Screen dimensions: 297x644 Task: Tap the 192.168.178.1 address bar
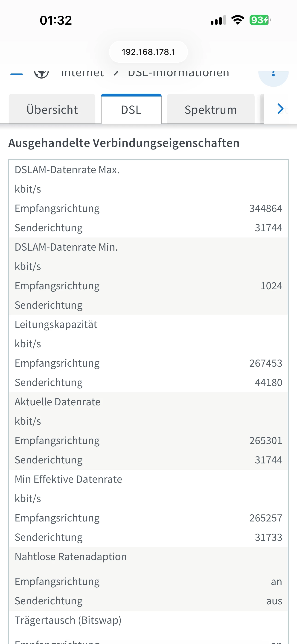148,52
